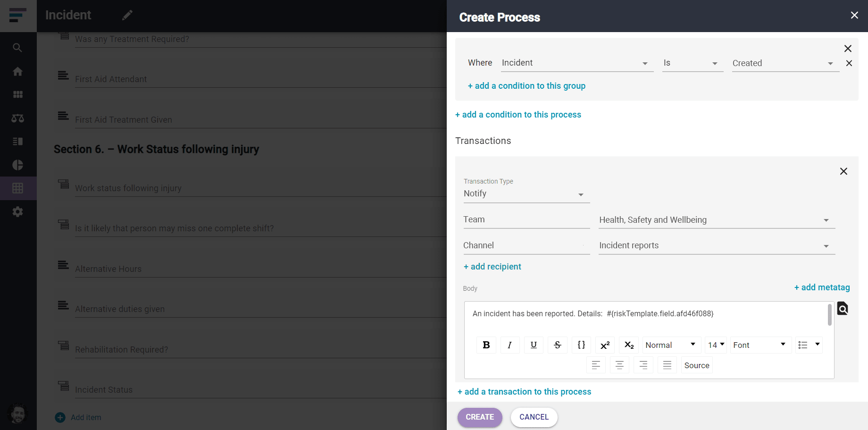Image resolution: width=868 pixels, height=430 pixels.
Task: Edit the Incident title with pencil icon
Action: (127, 15)
